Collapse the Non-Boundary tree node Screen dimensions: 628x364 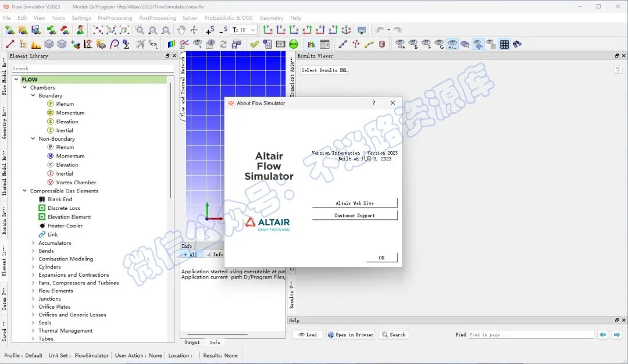pyautogui.click(x=33, y=138)
